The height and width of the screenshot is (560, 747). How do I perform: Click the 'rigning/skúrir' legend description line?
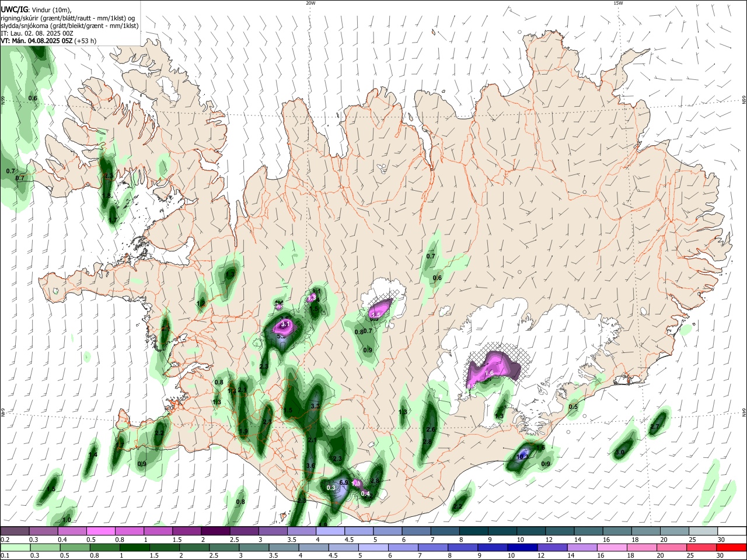(x=68, y=18)
